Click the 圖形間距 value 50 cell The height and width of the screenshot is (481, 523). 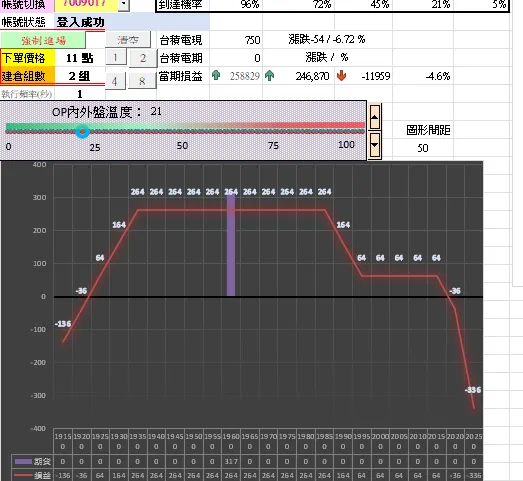[423, 148]
